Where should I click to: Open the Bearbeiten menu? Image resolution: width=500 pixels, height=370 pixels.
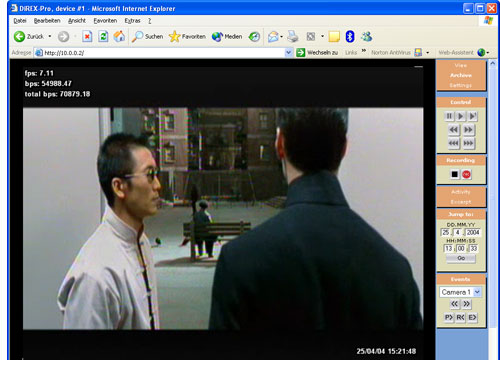coord(47,21)
